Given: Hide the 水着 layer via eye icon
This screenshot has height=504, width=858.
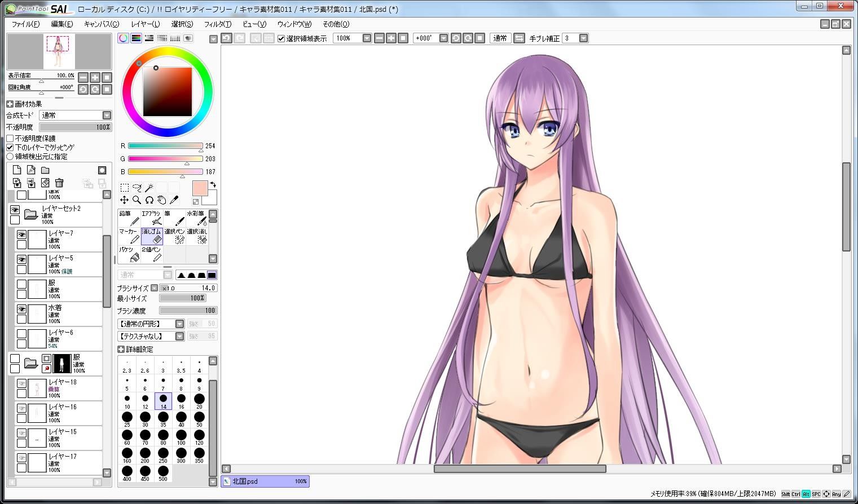Looking at the screenshot, I should click(x=21, y=309).
